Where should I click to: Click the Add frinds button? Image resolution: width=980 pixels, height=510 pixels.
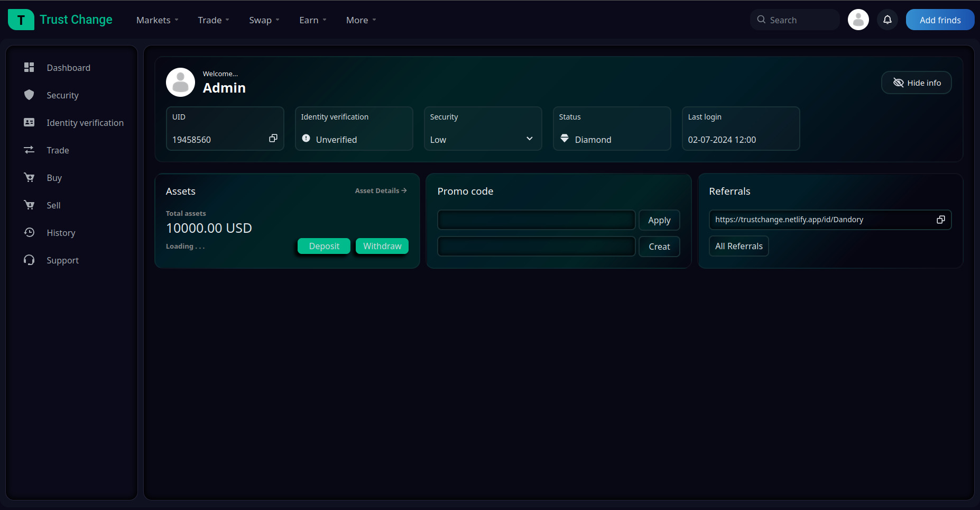[x=939, y=20]
